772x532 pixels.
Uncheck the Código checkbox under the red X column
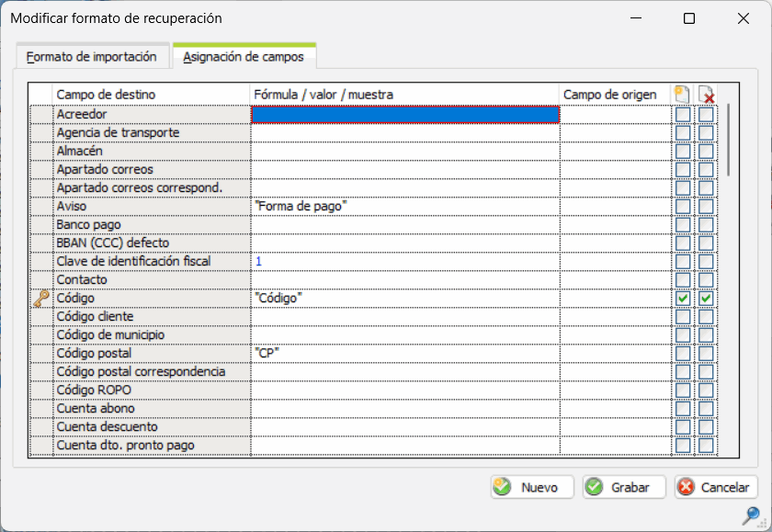(706, 299)
